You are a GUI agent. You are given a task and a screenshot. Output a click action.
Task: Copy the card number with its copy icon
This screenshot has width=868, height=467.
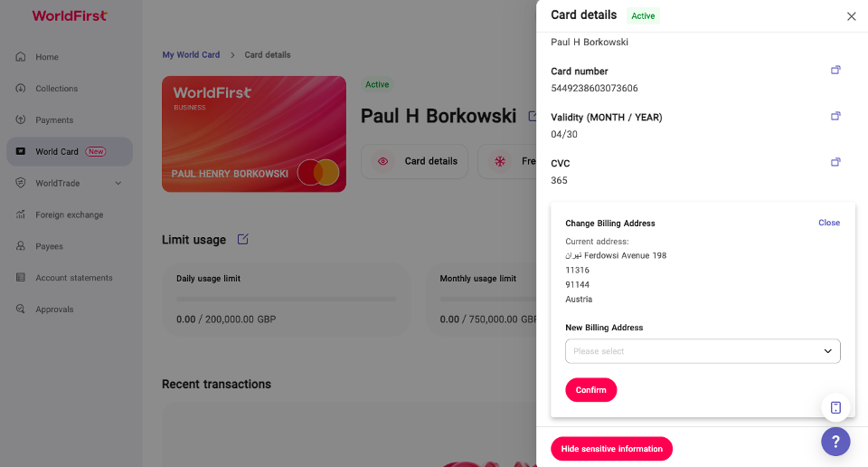(835, 70)
